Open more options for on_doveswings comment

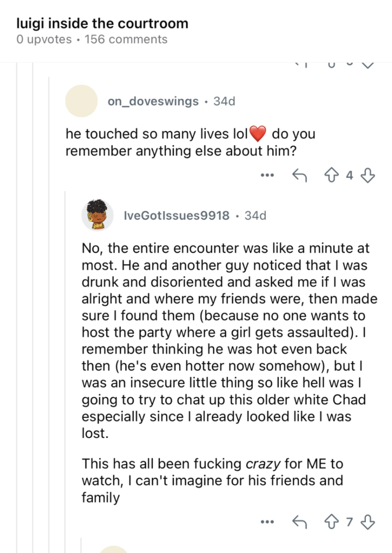tap(267, 175)
